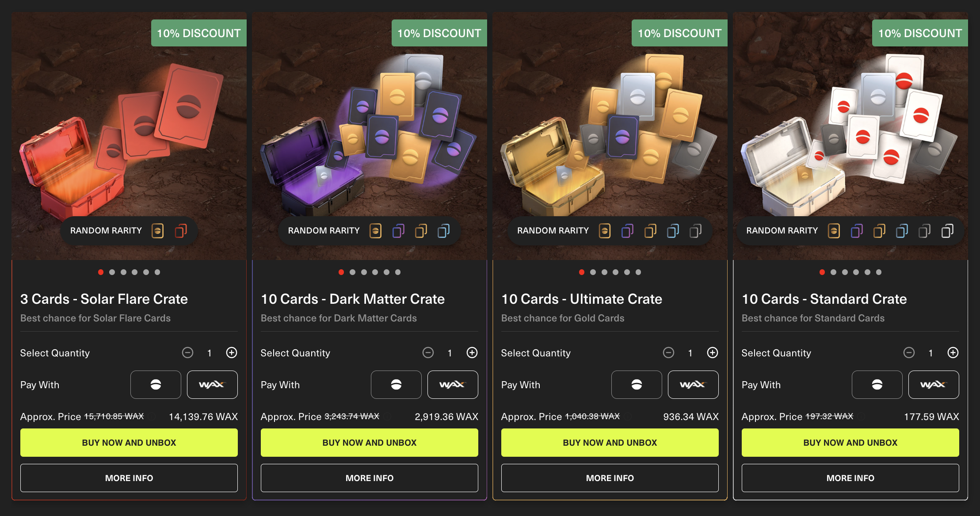Screen dimensions: 980x516
Task: Click purple card rarity icon on Dark Matter Crate
Action: [x=398, y=231]
